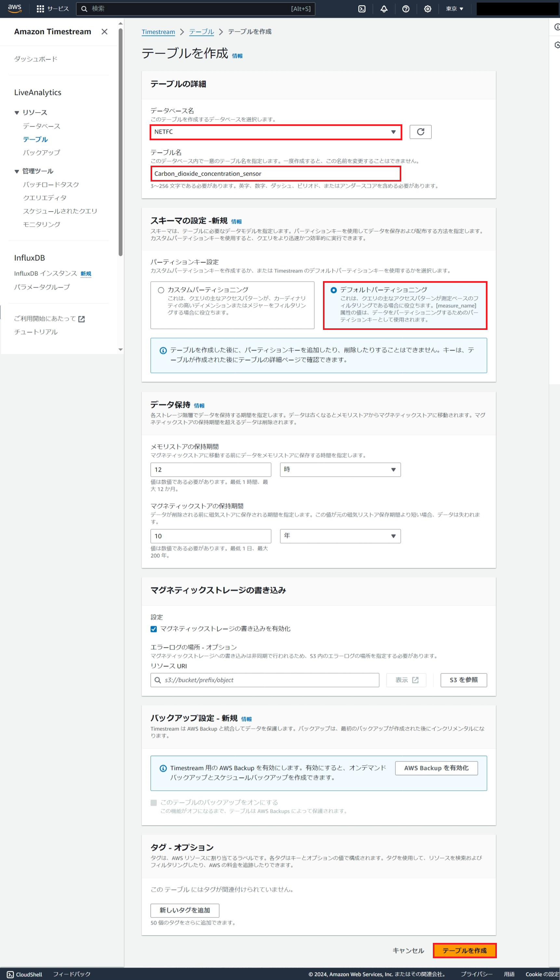The height and width of the screenshot is (980, 560).
Task: Click the table name input field
Action: point(276,173)
